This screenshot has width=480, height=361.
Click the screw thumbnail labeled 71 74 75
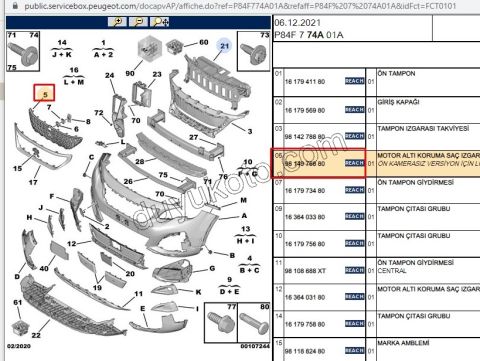click(23, 51)
